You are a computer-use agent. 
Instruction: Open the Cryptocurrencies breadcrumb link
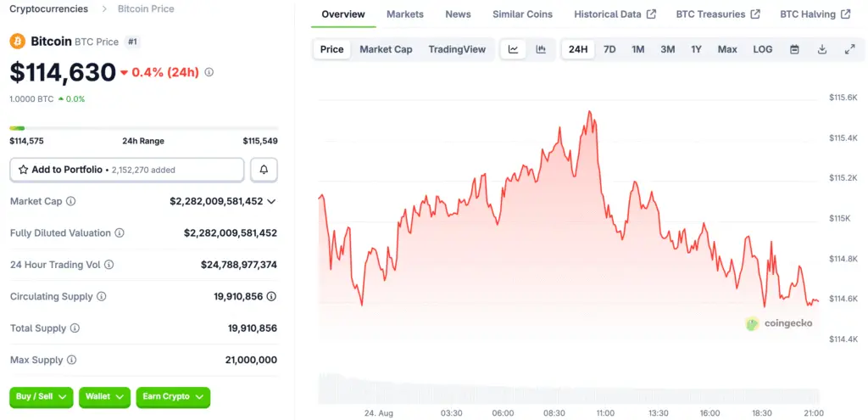click(x=48, y=8)
